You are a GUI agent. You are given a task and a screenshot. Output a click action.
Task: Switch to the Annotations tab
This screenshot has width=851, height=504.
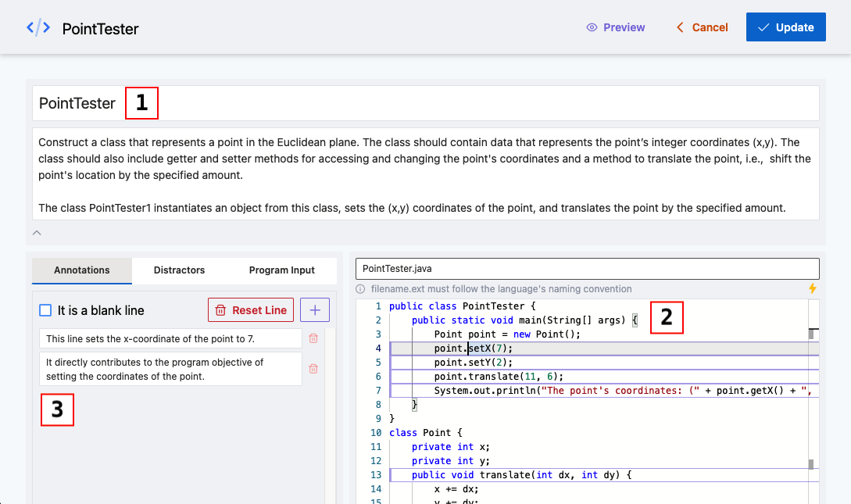tap(82, 270)
